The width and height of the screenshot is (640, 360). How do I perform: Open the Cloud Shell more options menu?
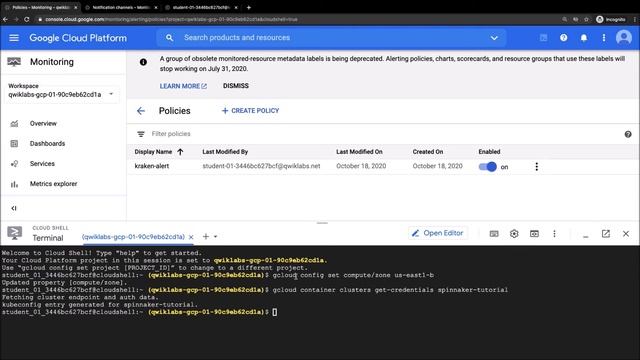point(554,234)
